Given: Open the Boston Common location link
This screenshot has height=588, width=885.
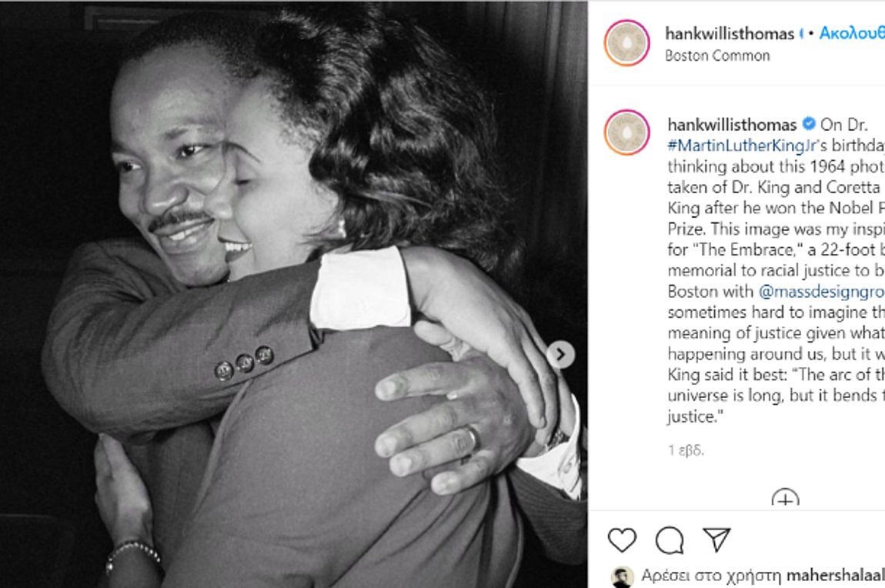Looking at the screenshot, I should coord(717,55).
